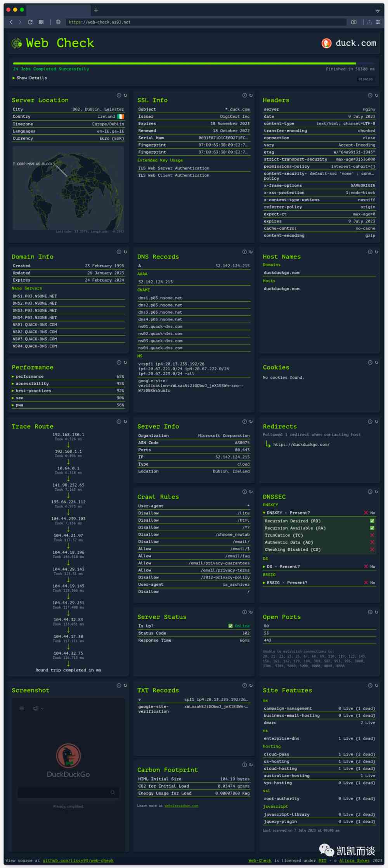
Task: Click Checking Disabled (CD) cross mark
Action: 372,549
